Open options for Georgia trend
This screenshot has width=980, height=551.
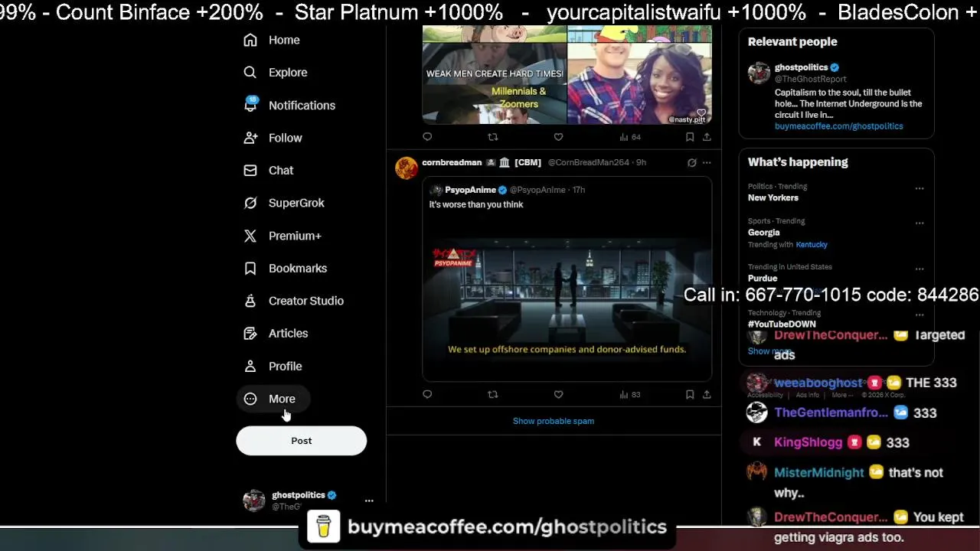tap(920, 223)
